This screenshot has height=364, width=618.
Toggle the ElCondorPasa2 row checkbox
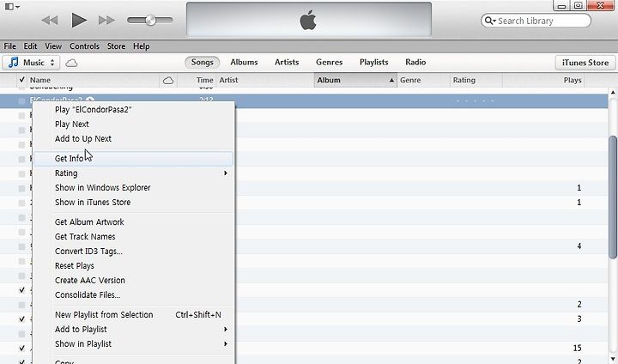21,101
